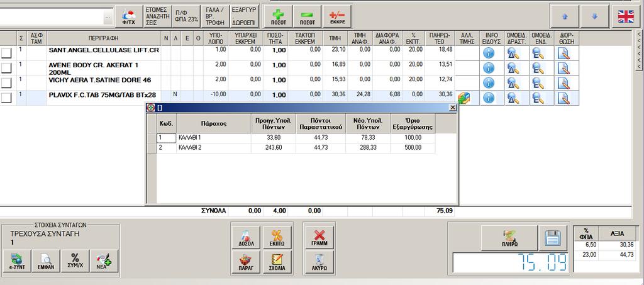Find similar indication items for SANT.ANGEL row

click(x=538, y=53)
